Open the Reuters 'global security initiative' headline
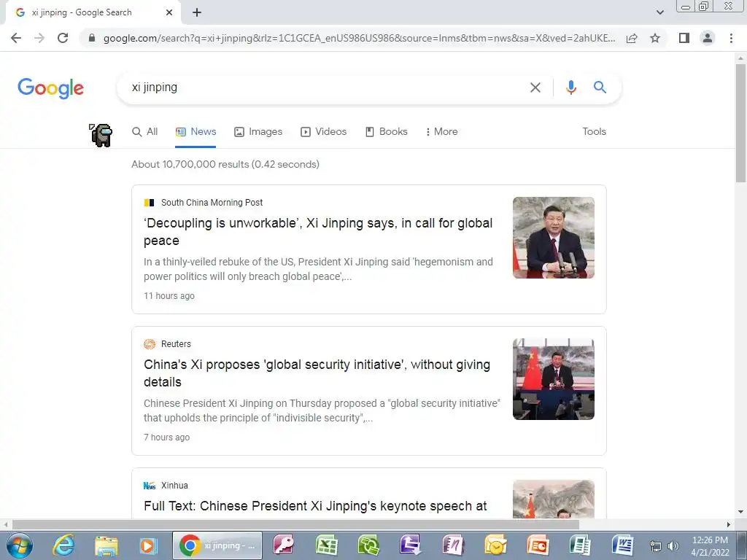The width and height of the screenshot is (747, 560). (x=317, y=373)
